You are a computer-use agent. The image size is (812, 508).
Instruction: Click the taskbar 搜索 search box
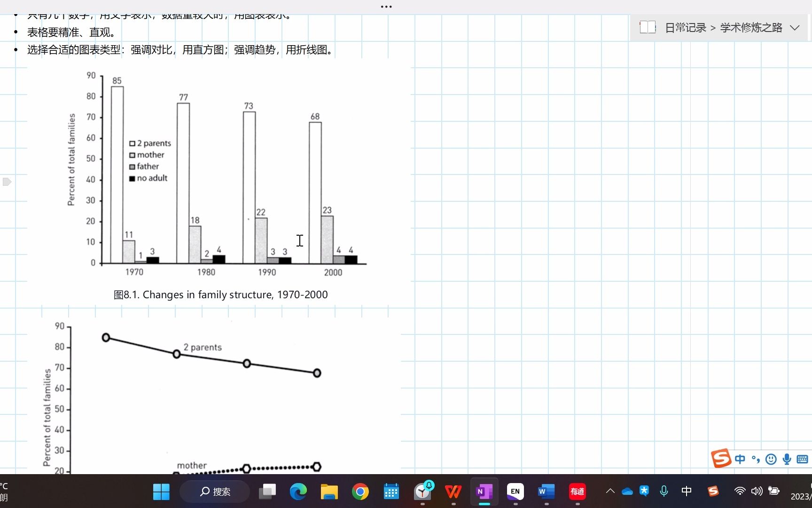(215, 492)
